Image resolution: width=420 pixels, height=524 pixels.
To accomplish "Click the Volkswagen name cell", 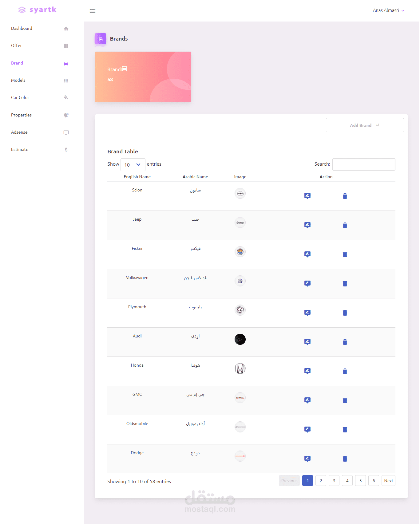I will 137,278.
